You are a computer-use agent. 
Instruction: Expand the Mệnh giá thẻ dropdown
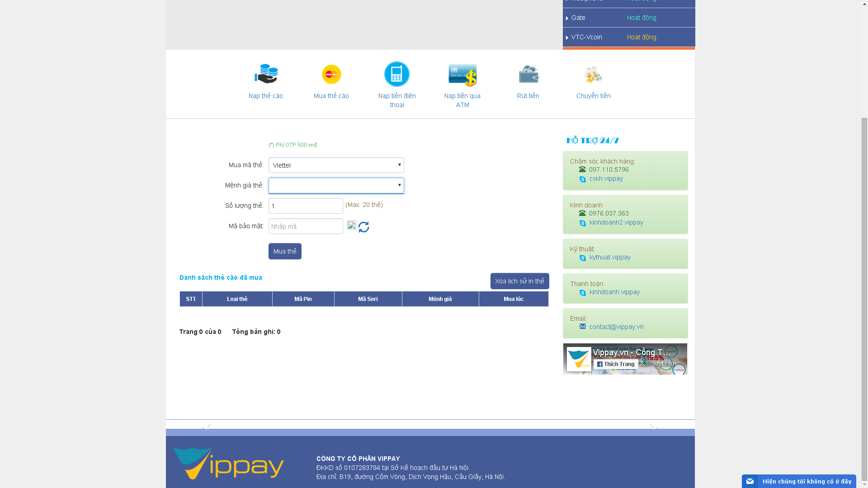click(336, 186)
